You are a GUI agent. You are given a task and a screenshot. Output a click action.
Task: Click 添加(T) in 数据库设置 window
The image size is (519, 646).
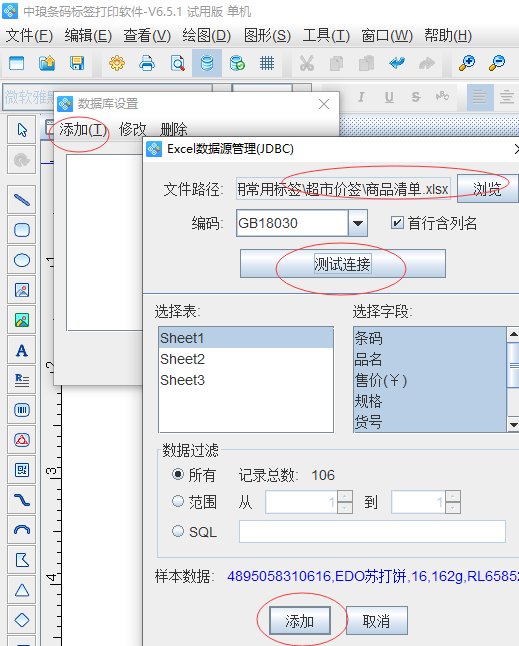click(x=82, y=130)
